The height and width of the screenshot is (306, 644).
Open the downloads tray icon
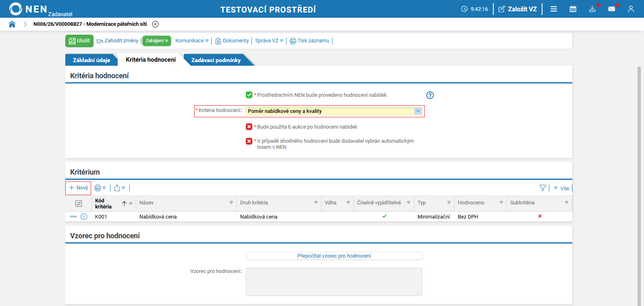(592, 9)
